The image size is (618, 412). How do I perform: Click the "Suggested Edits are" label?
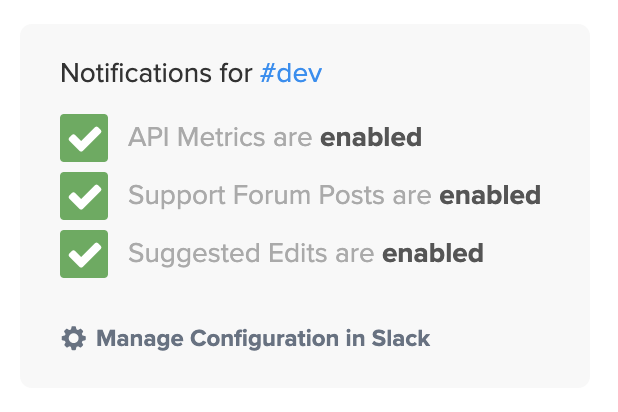pos(252,254)
